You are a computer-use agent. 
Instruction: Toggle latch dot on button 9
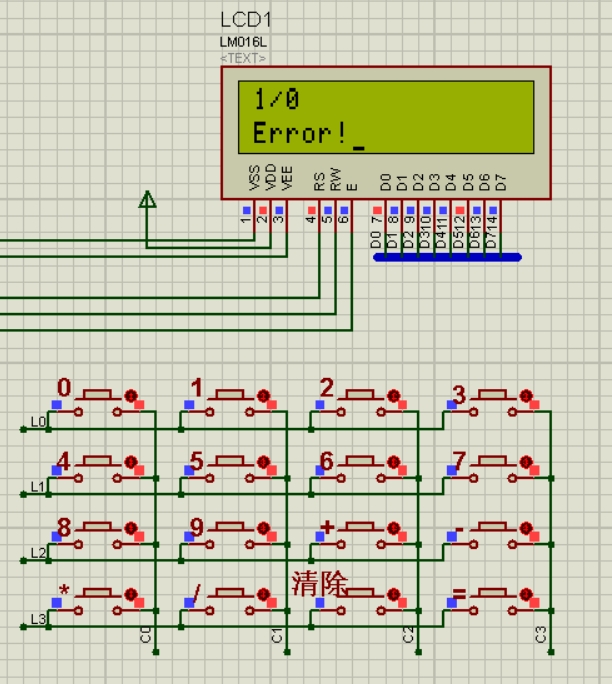263,528
